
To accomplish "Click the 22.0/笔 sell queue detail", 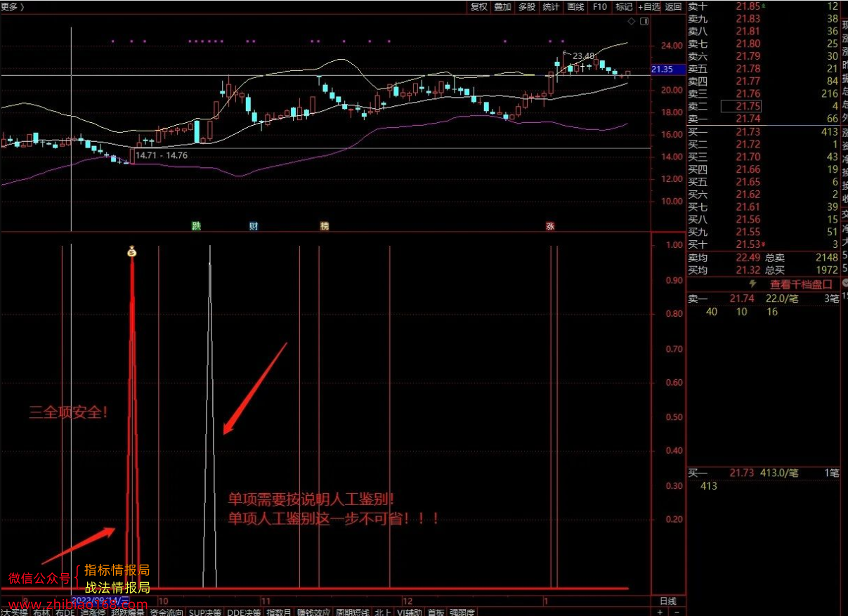I will pos(782,299).
